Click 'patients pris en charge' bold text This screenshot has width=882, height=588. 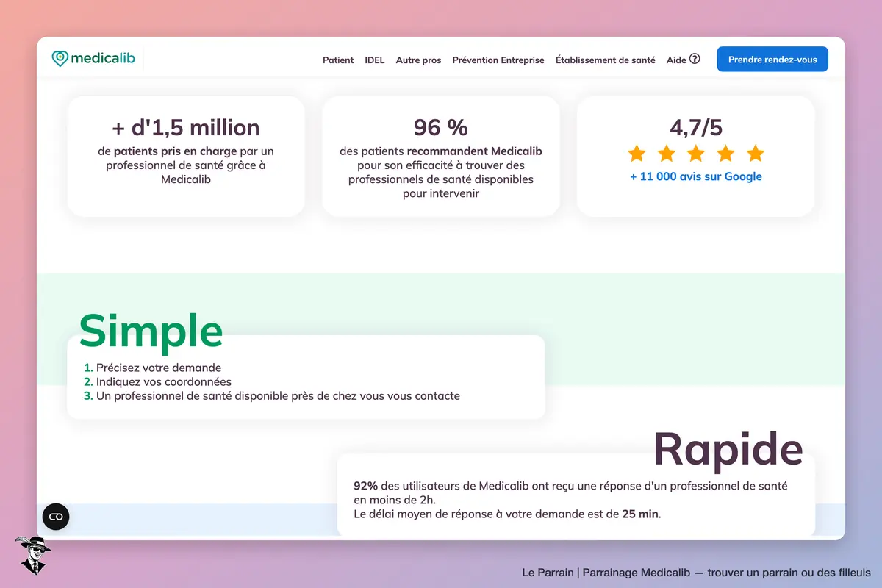coord(176,151)
